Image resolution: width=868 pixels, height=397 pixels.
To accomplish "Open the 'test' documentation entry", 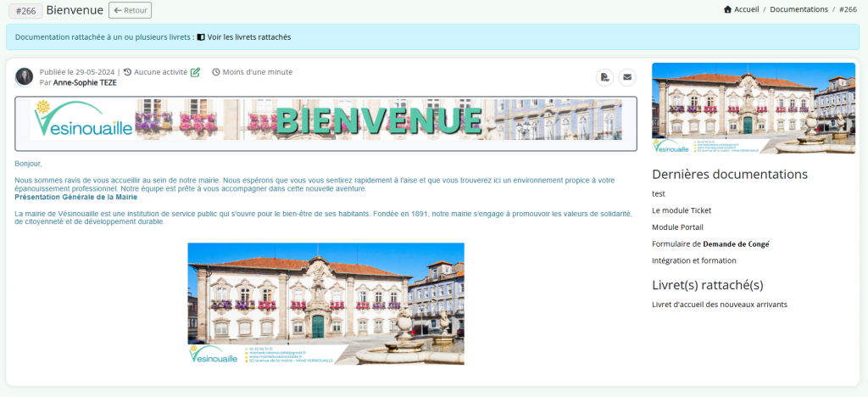I will tap(659, 193).
